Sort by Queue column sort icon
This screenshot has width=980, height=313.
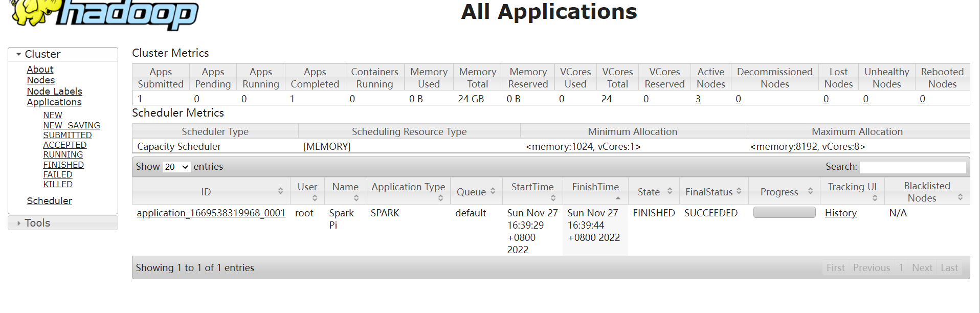[493, 191]
